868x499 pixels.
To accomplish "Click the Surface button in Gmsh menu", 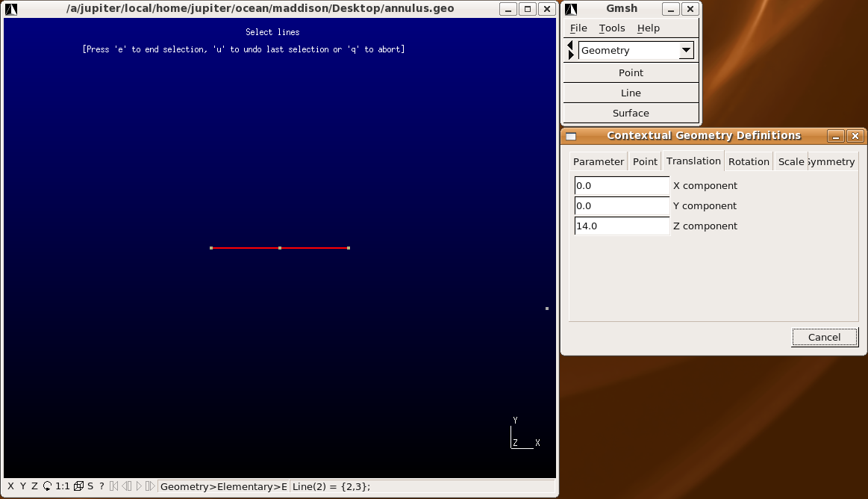I will [x=631, y=113].
